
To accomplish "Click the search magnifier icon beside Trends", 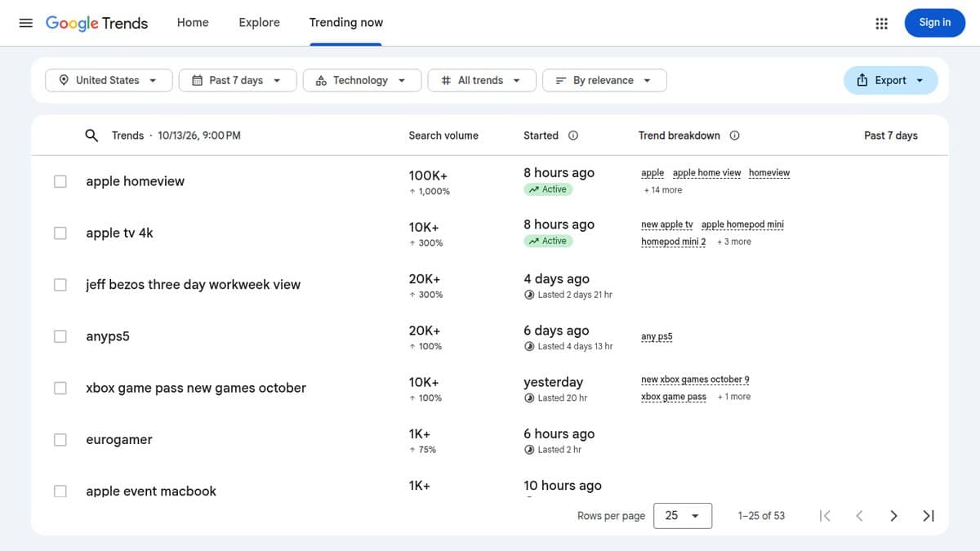I will (x=91, y=136).
